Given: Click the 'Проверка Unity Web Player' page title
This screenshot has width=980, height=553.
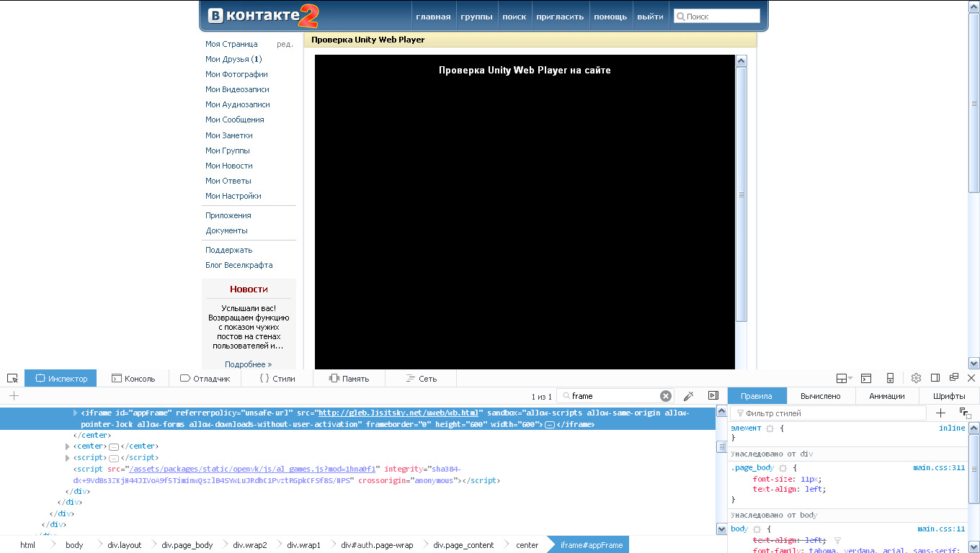Looking at the screenshot, I should pos(368,40).
